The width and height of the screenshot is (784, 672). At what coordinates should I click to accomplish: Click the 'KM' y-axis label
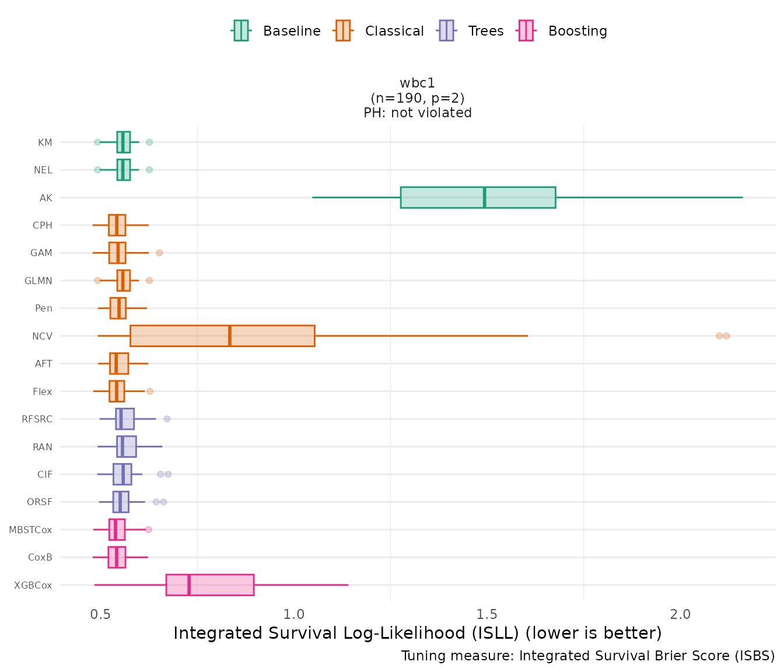(x=45, y=142)
